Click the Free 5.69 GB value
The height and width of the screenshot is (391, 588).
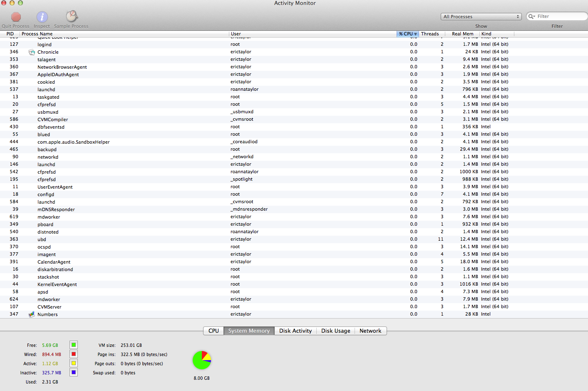(50, 345)
